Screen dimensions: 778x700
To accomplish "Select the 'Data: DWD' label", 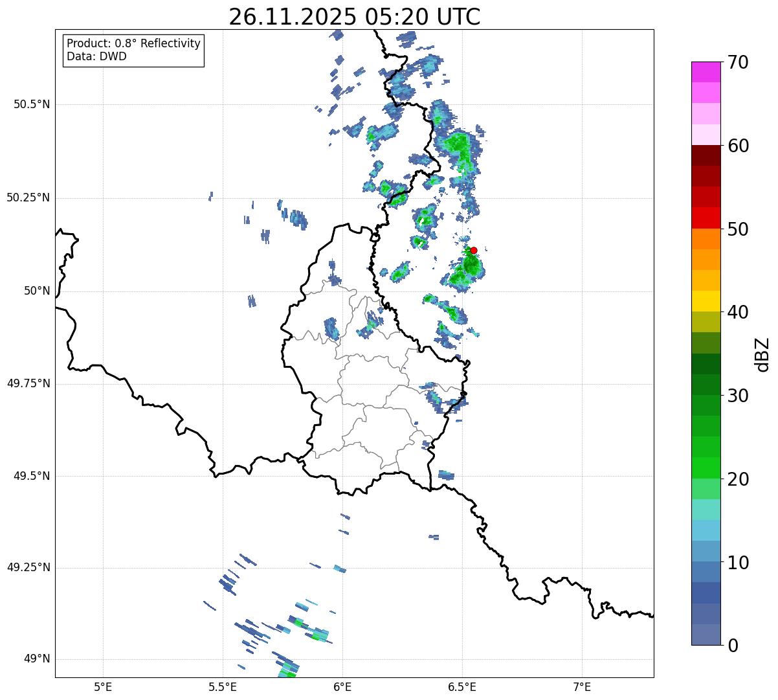I will [96, 56].
